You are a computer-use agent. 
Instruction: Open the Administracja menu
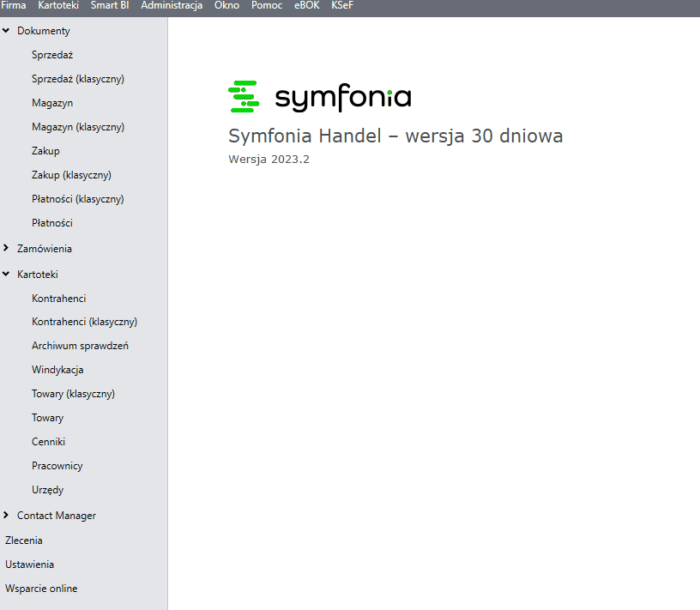pos(172,6)
